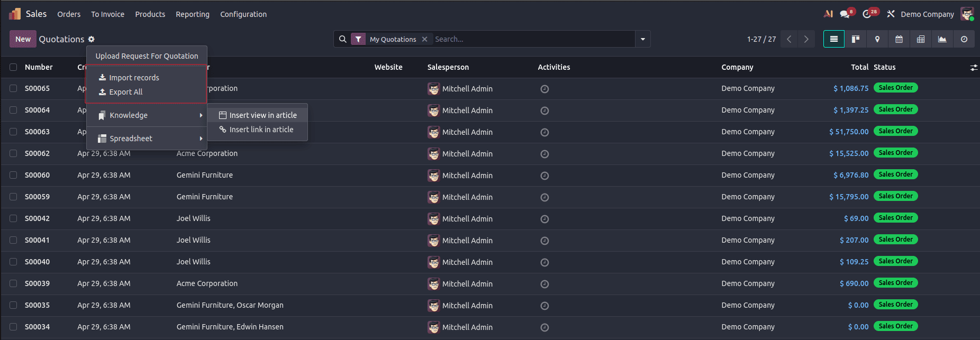
Task: Open the Configuration menu
Action: (x=243, y=14)
